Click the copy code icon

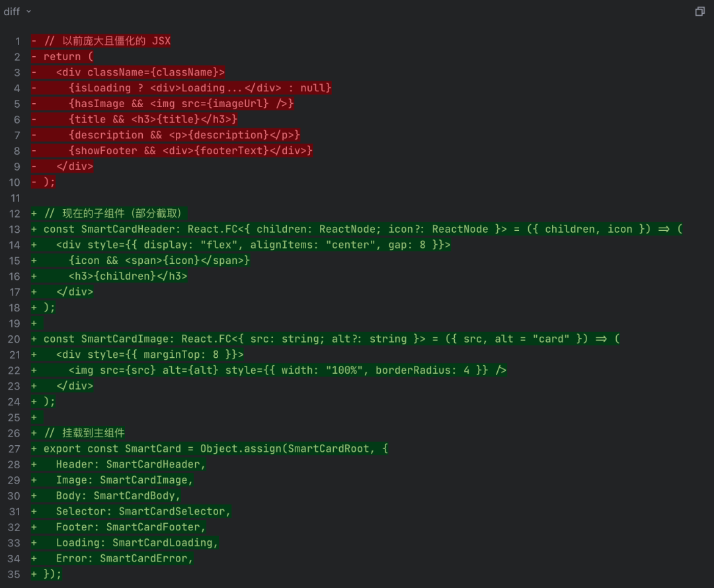point(699,11)
